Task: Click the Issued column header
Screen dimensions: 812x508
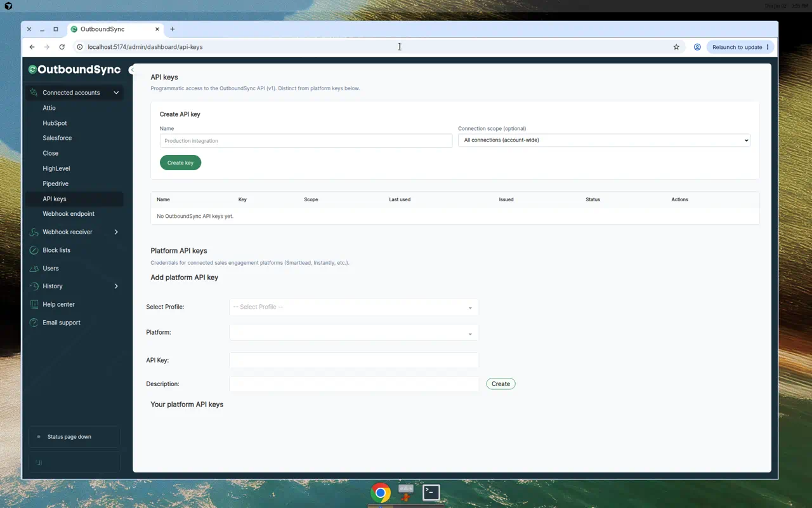Action: point(506,199)
